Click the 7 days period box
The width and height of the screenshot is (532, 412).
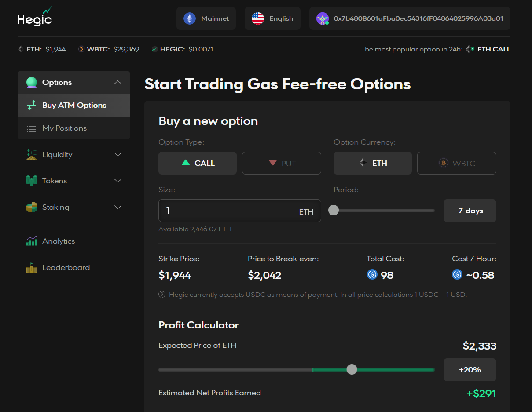pyautogui.click(x=470, y=211)
